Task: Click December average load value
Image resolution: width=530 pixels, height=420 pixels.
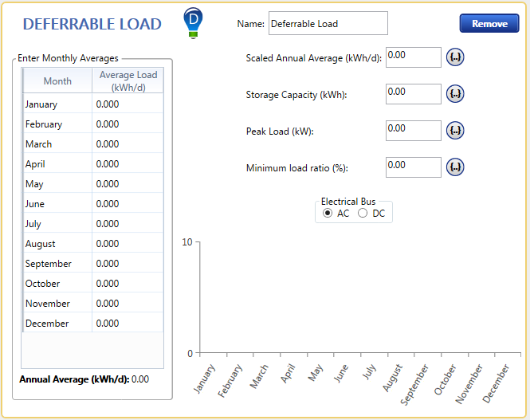Action: click(x=128, y=324)
